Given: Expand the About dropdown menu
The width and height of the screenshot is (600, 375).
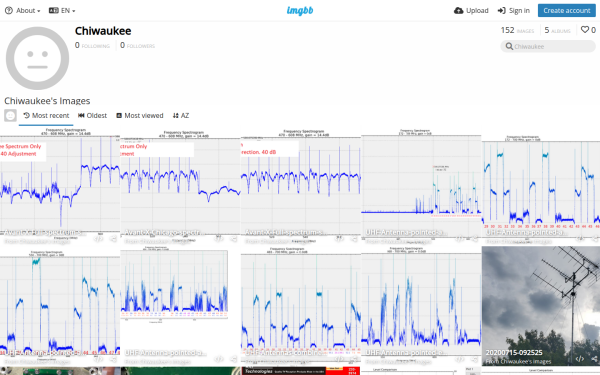Looking at the screenshot, I should (x=23, y=11).
